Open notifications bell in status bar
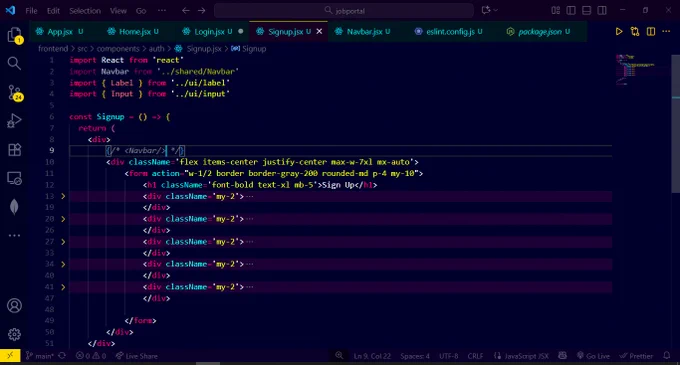The image size is (680, 365). click(667, 356)
